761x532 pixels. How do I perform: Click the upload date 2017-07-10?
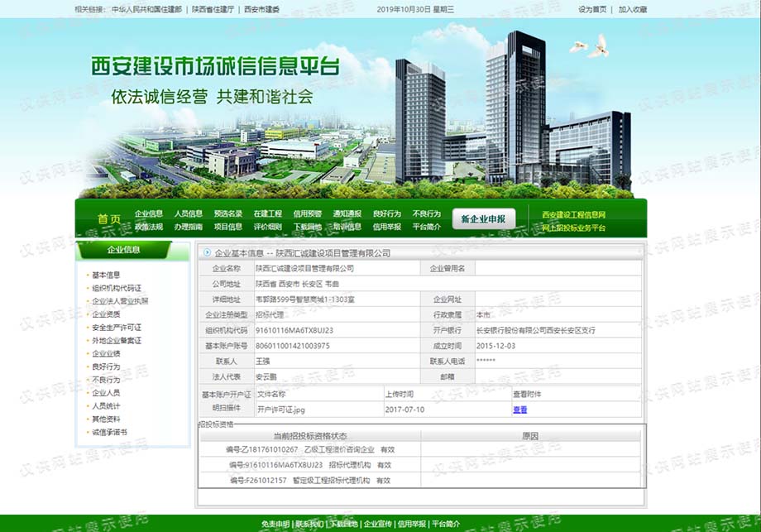[404, 410]
